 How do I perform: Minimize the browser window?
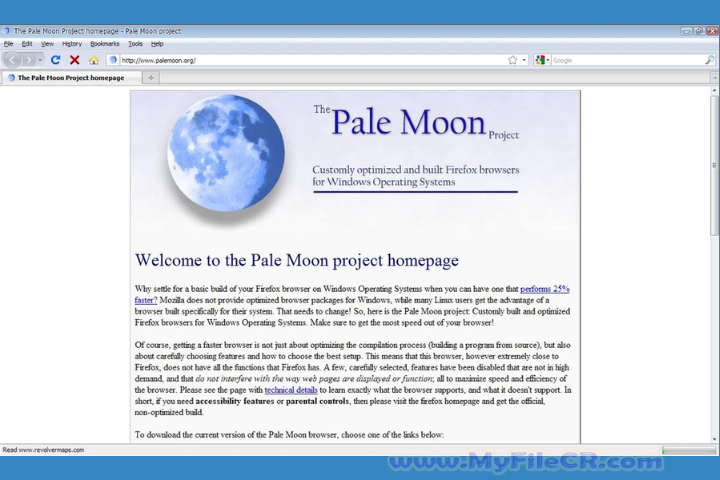point(686,31)
